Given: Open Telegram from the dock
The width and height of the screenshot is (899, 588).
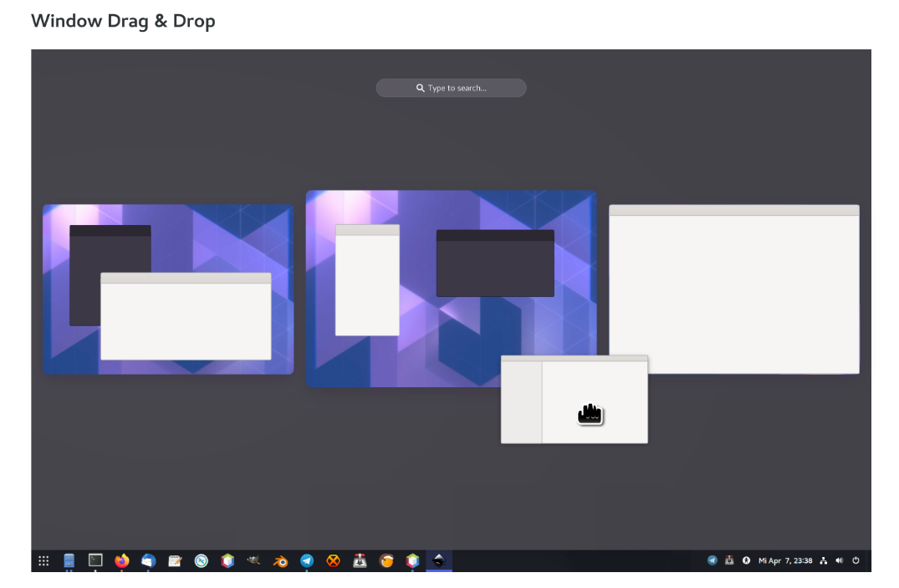Looking at the screenshot, I should (x=307, y=560).
